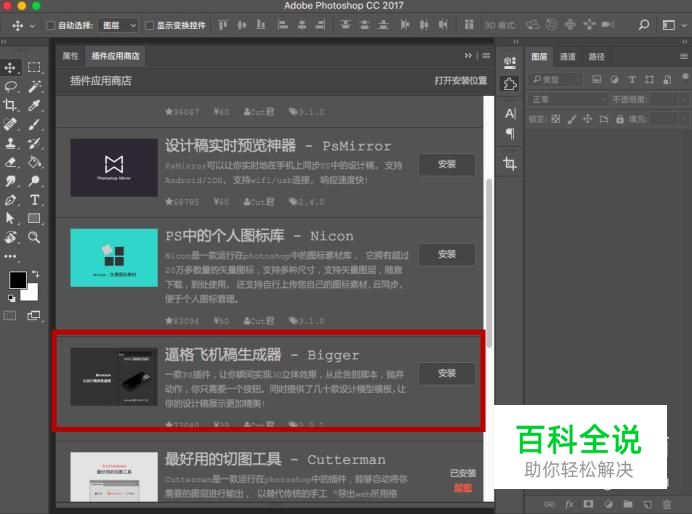Select the Eyedropper tool

pyautogui.click(x=34, y=105)
